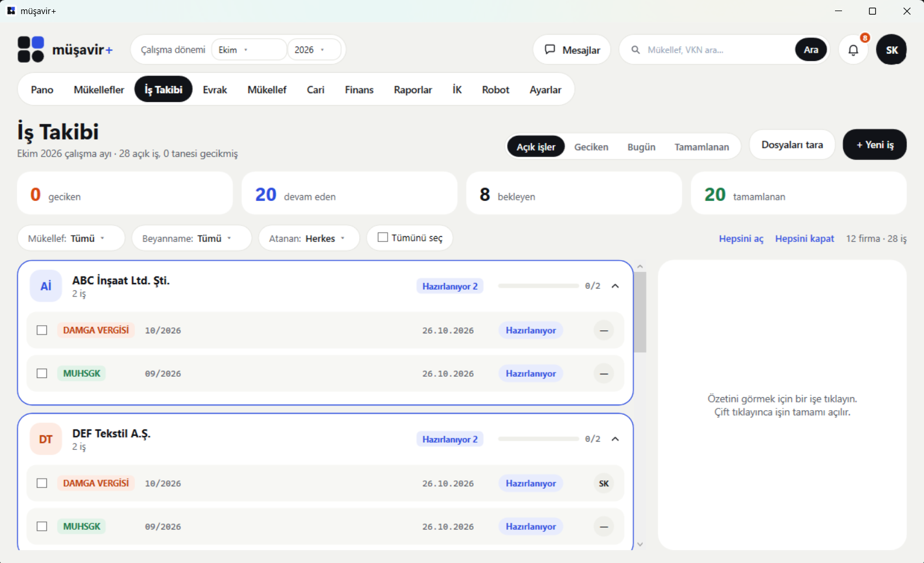924x563 pixels.
Task: Open the Mükellef: Tümü filter dropdown
Action: (x=71, y=238)
